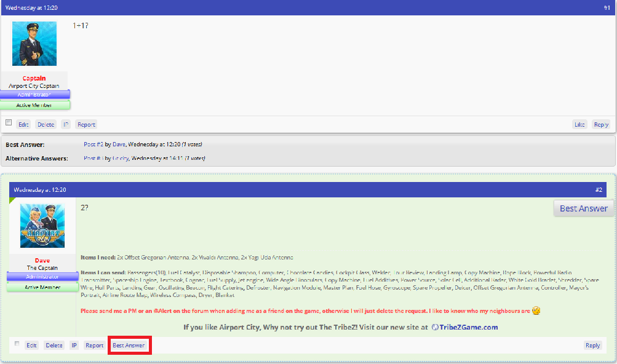Click the TribeZ globe icon in signature
617x364 pixels.
(434, 327)
